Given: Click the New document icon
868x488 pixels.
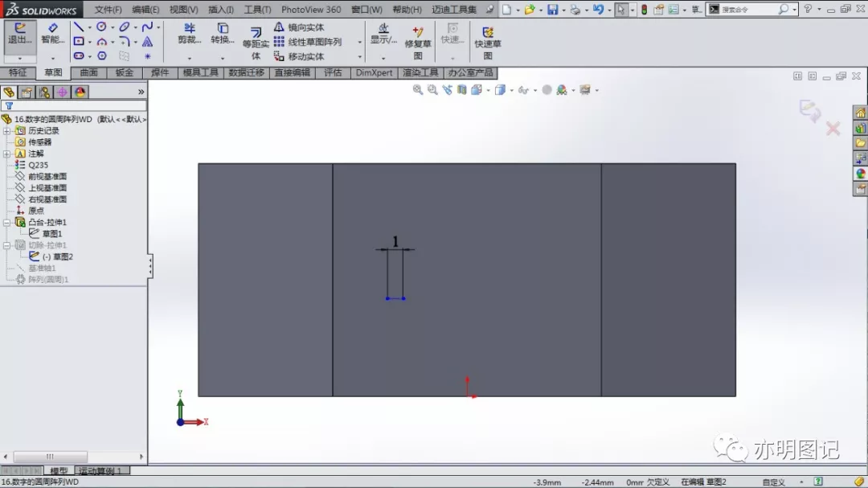Looking at the screenshot, I should (506, 10).
